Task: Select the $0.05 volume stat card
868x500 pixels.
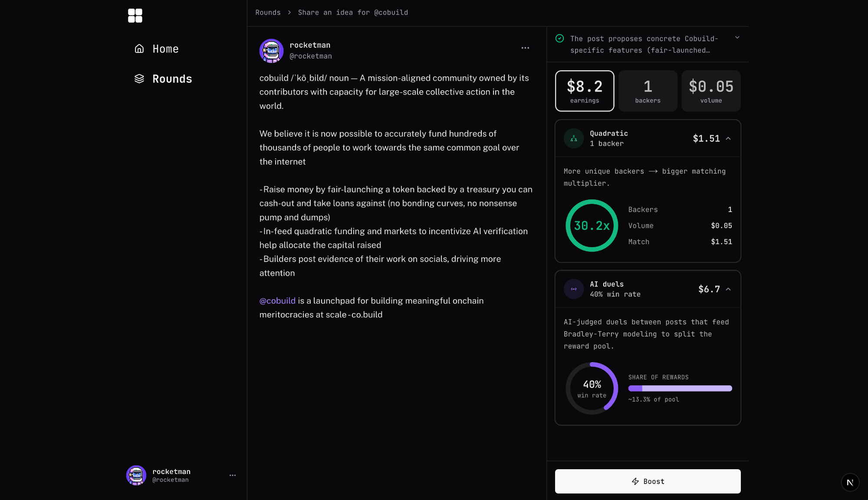Action: [x=711, y=91]
